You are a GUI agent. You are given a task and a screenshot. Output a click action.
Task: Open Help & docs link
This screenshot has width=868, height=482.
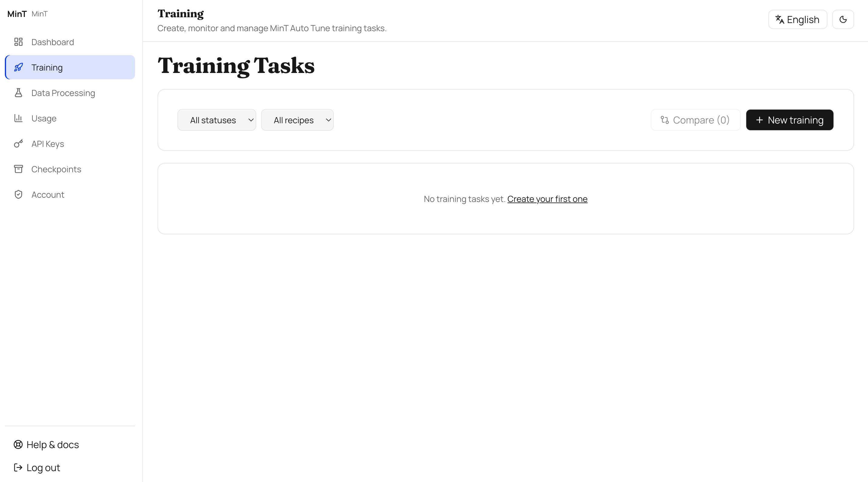(x=53, y=445)
